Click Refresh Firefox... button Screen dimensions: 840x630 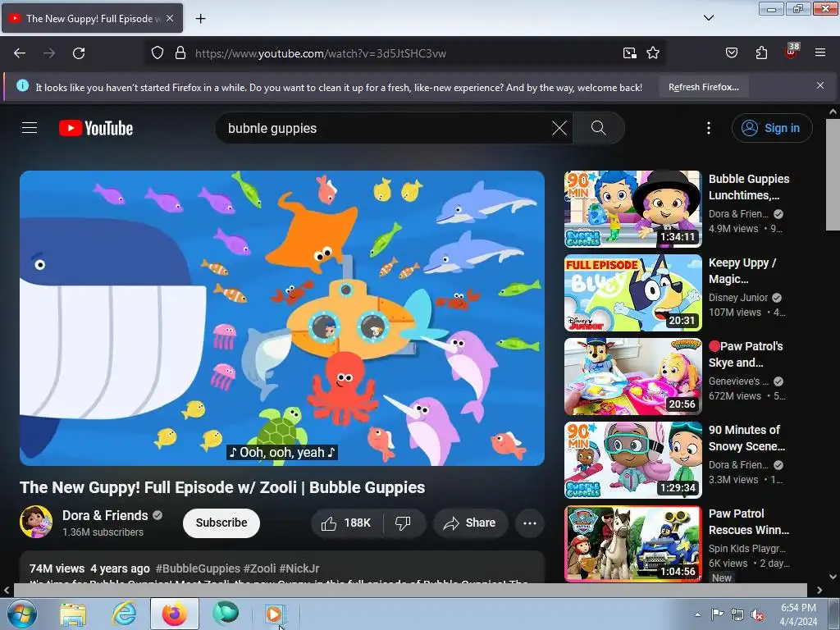pos(703,87)
